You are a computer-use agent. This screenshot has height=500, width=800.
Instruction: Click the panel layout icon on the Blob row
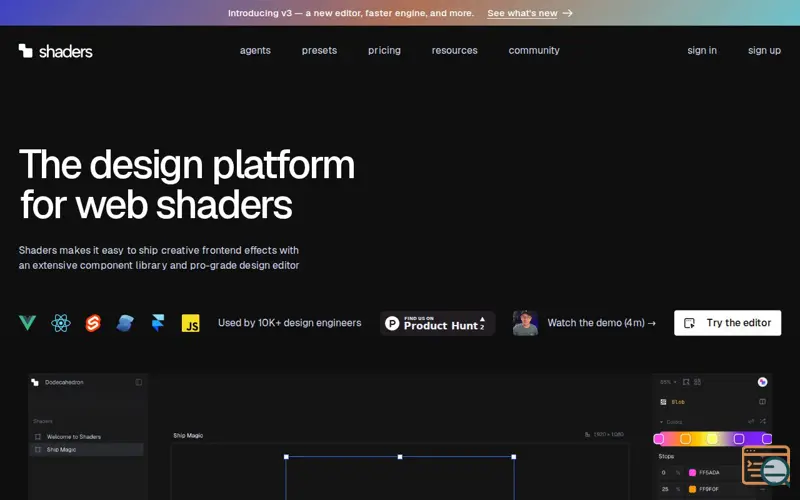coord(762,402)
